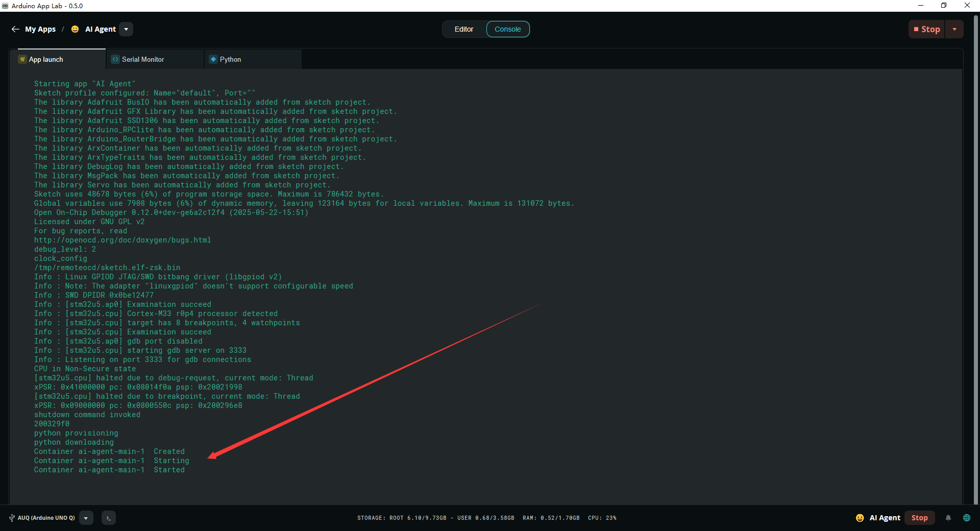This screenshot has height=531, width=980.
Task: Minimize the Arduino App Lab window
Action: coord(921,6)
